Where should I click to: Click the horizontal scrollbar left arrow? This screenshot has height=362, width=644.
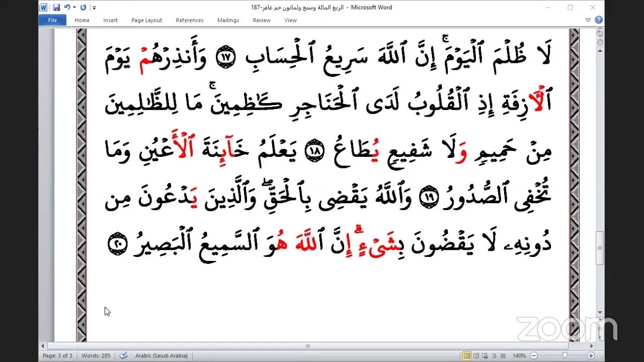[42, 346]
